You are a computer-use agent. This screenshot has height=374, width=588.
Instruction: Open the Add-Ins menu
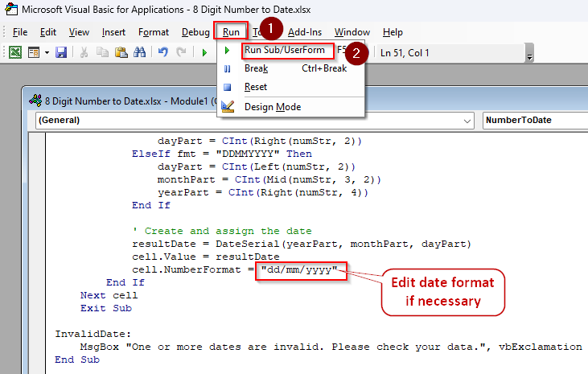click(305, 32)
